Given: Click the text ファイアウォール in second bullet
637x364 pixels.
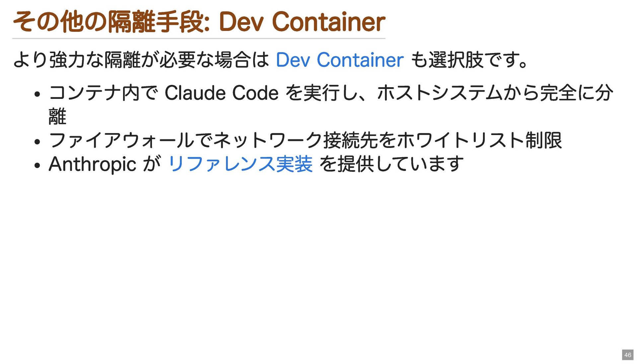Looking at the screenshot, I should [121, 140].
